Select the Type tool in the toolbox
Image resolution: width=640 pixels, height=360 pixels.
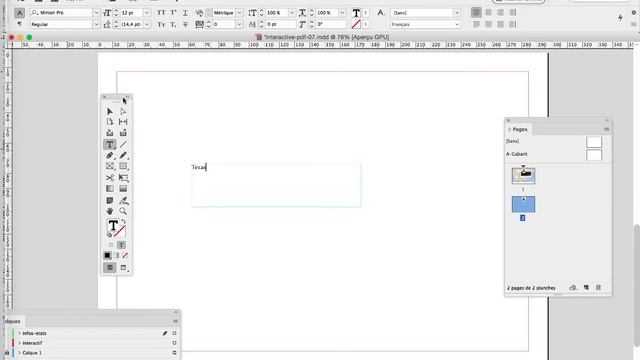click(x=110, y=144)
